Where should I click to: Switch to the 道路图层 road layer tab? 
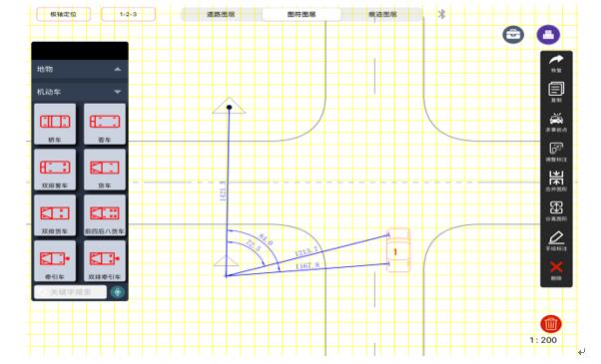click(221, 14)
